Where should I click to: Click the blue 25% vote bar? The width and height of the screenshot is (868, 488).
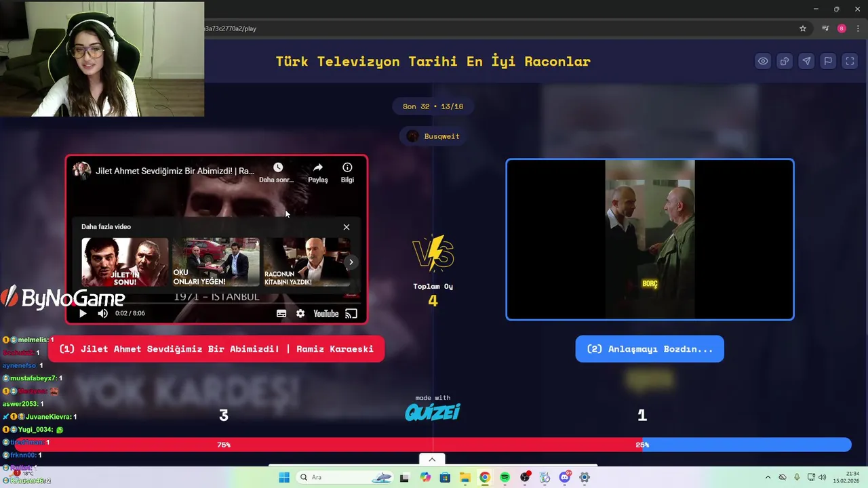click(x=747, y=445)
